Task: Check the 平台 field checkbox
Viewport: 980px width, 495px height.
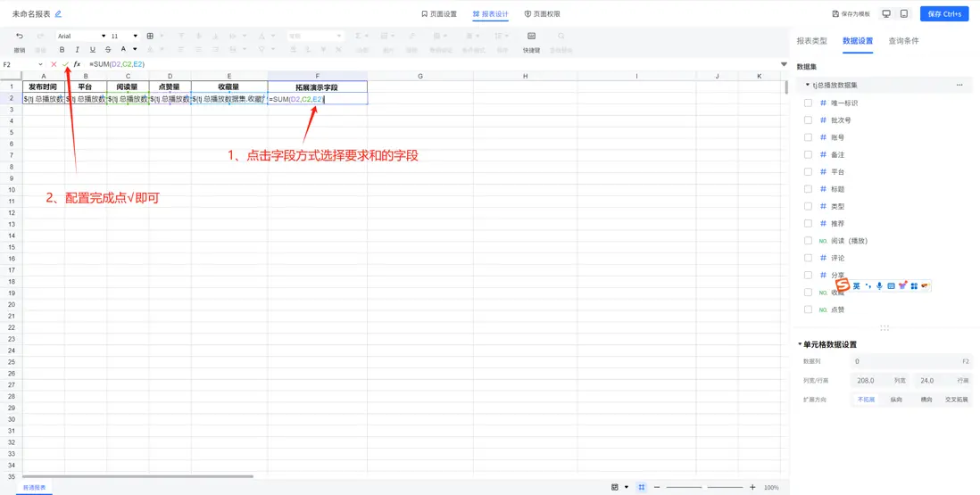Action: [x=808, y=171]
